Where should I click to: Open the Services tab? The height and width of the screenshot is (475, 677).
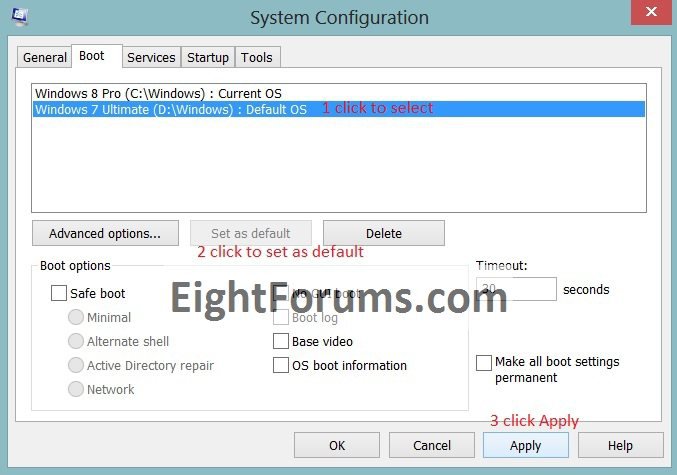(x=152, y=57)
